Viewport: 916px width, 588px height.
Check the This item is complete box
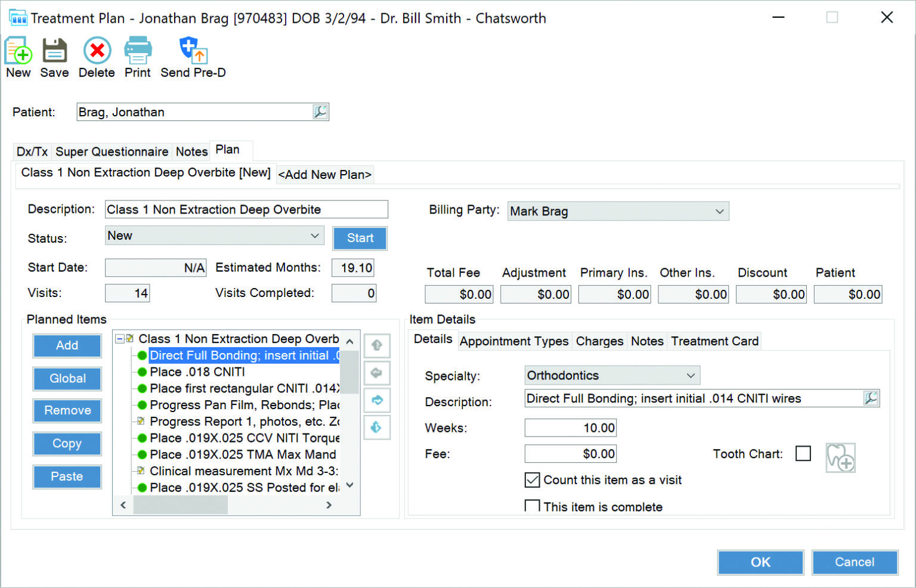(531, 506)
